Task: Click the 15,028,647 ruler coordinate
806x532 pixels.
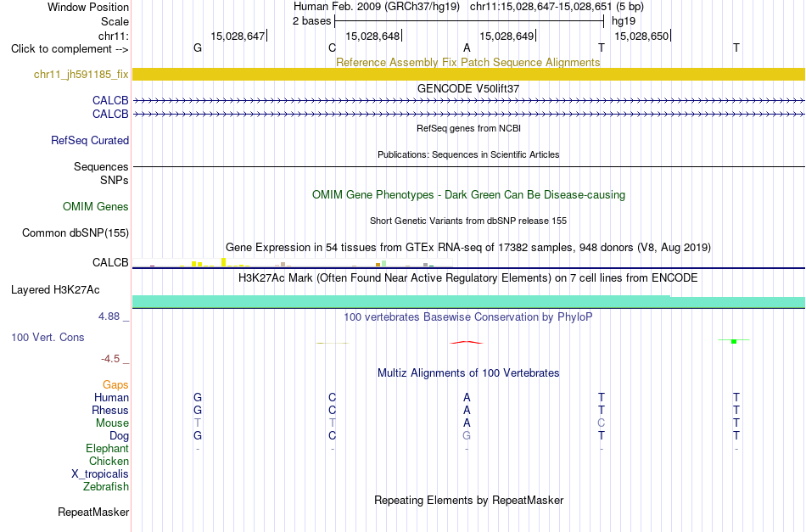Action: click(x=238, y=36)
